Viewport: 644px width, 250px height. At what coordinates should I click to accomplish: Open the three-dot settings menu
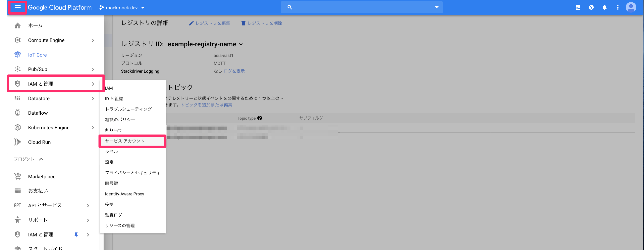(618, 7)
